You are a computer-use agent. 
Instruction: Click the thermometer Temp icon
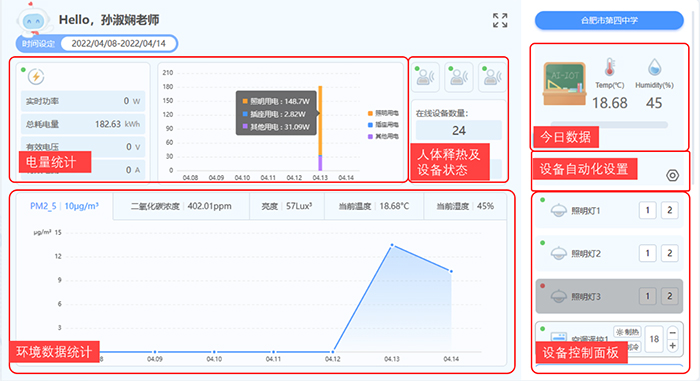(x=609, y=67)
